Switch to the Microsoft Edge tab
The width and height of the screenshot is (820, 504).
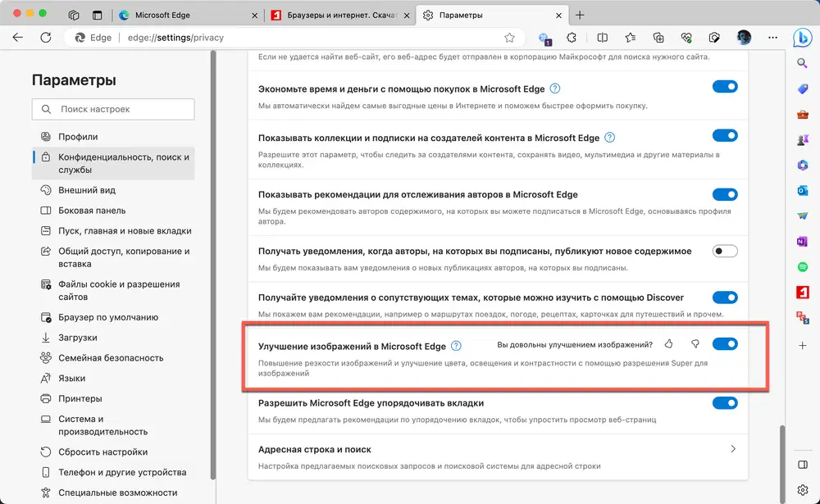[x=189, y=16]
